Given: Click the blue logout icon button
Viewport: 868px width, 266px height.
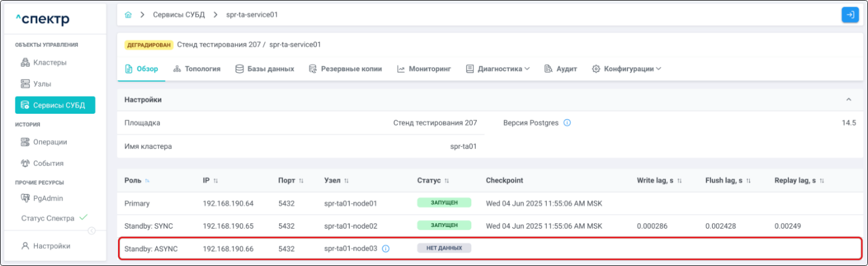Looking at the screenshot, I should pyautogui.click(x=850, y=15).
